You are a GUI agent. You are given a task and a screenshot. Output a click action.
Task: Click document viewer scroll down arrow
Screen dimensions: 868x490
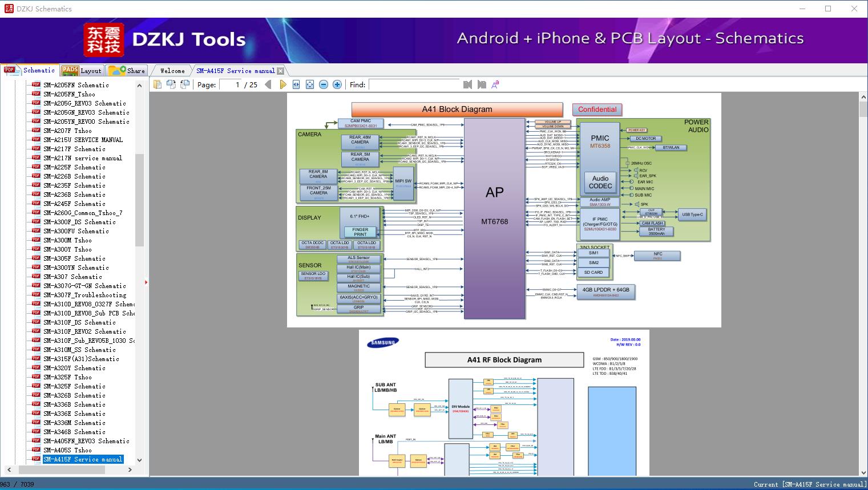click(x=863, y=472)
